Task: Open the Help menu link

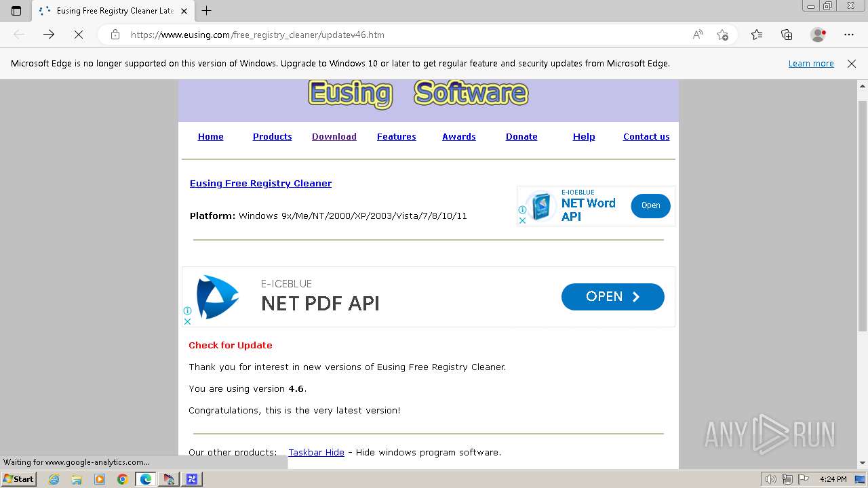Action: 584,137
